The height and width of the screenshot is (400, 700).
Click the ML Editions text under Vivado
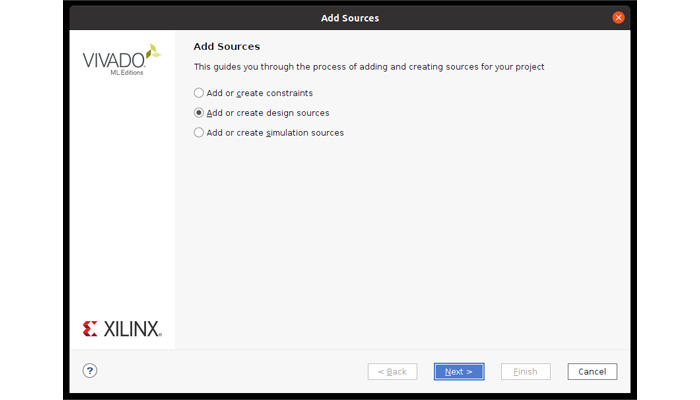click(x=127, y=72)
